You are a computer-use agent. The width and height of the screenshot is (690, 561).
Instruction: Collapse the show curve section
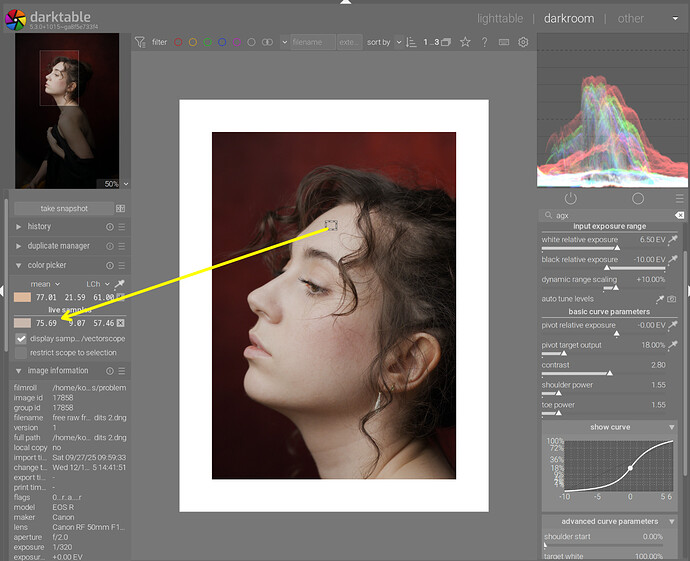click(610, 427)
